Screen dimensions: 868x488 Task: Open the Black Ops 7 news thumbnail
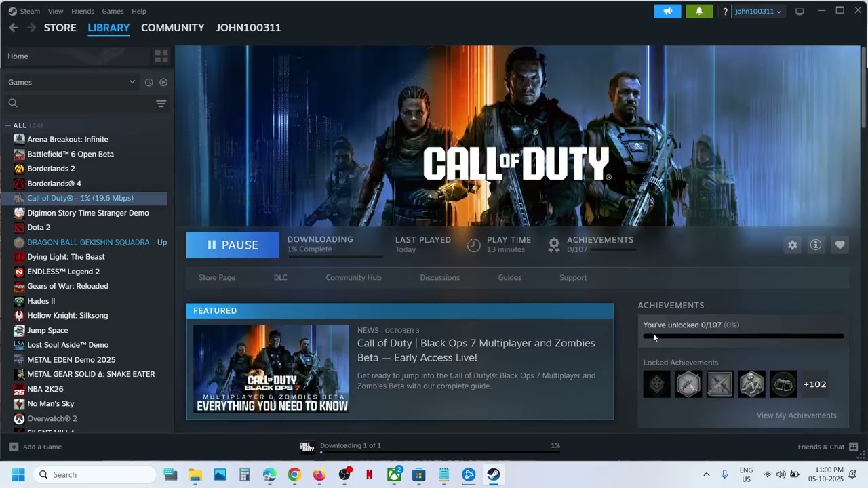pos(271,369)
